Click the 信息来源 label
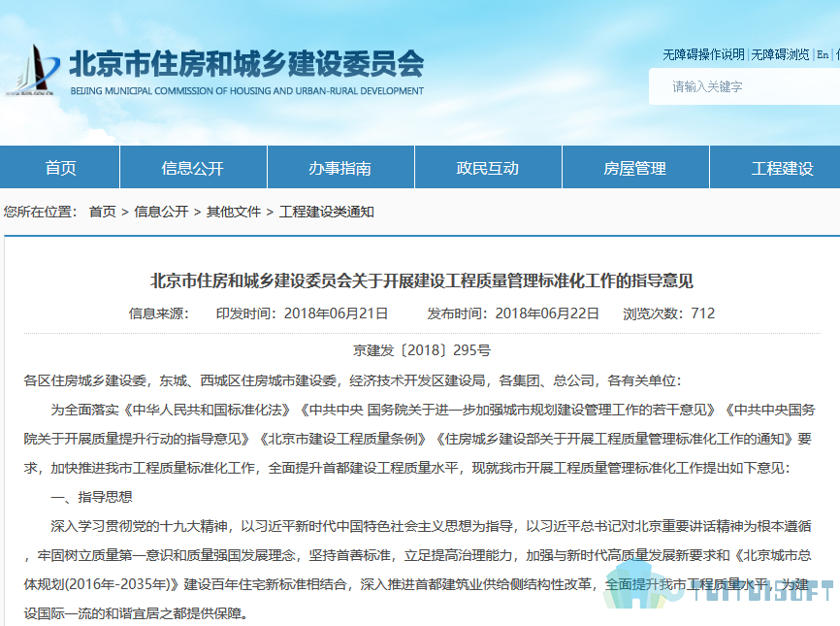This screenshot has height=626, width=840. click(158, 313)
